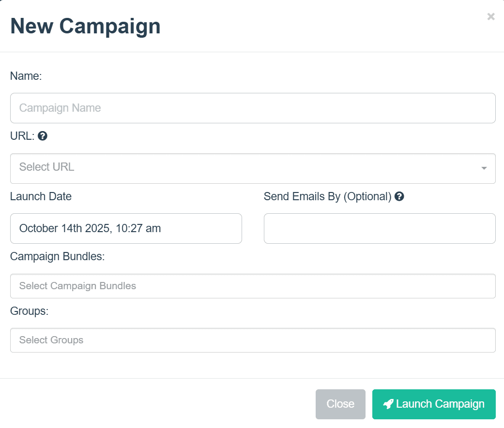Click the "Send Emails By (Optional)" label
The image size is (504, 428).
click(x=327, y=196)
